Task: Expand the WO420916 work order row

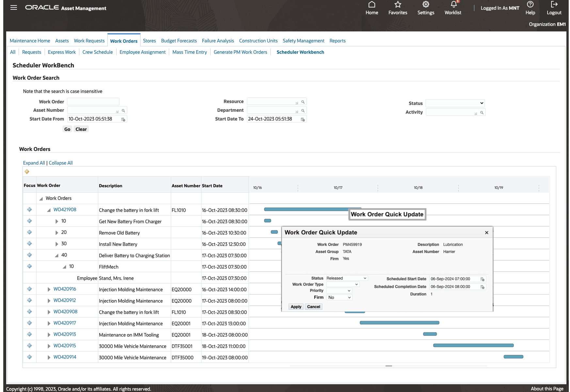Action: [x=48, y=289]
